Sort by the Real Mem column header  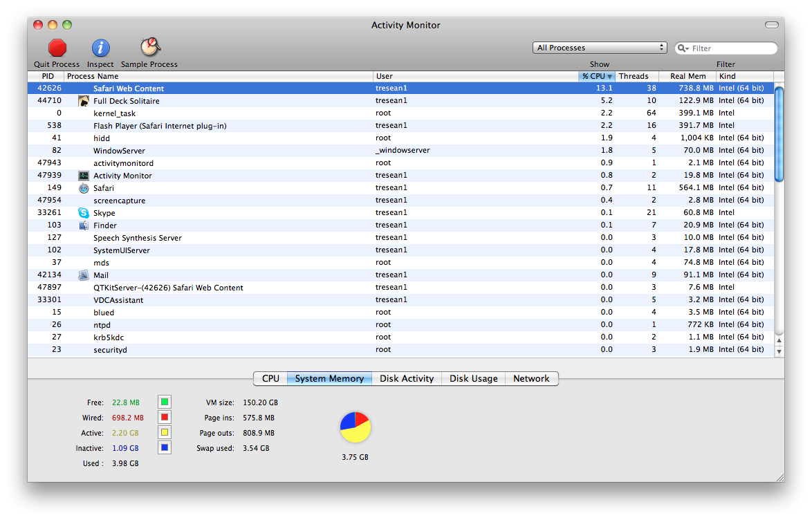(688, 76)
